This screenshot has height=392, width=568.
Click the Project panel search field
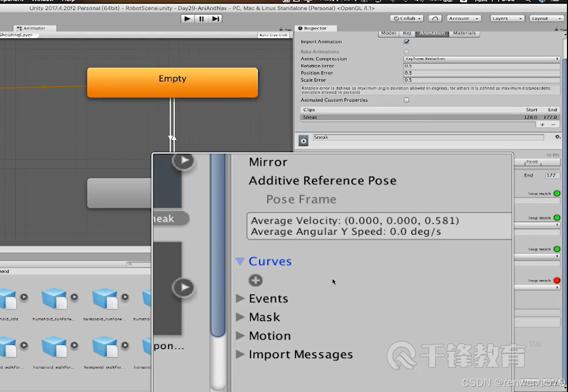[x=139, y=264]
